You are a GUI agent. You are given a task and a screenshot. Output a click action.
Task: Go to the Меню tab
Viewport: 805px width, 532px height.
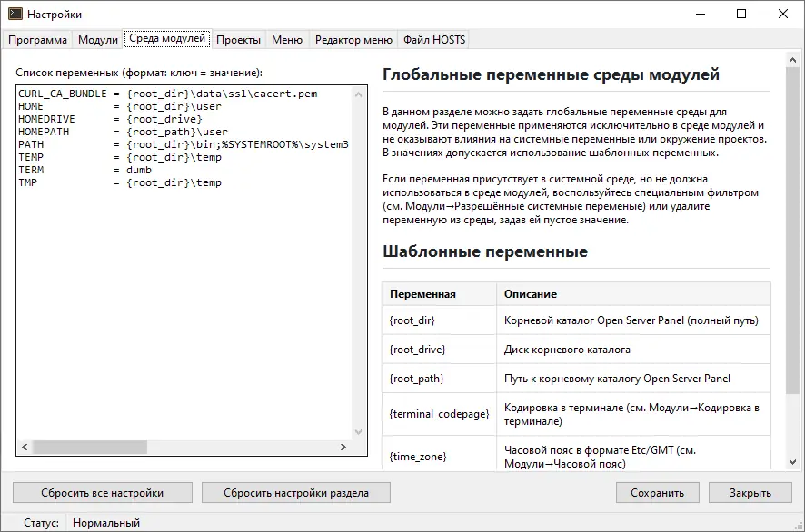pos(287,40)
